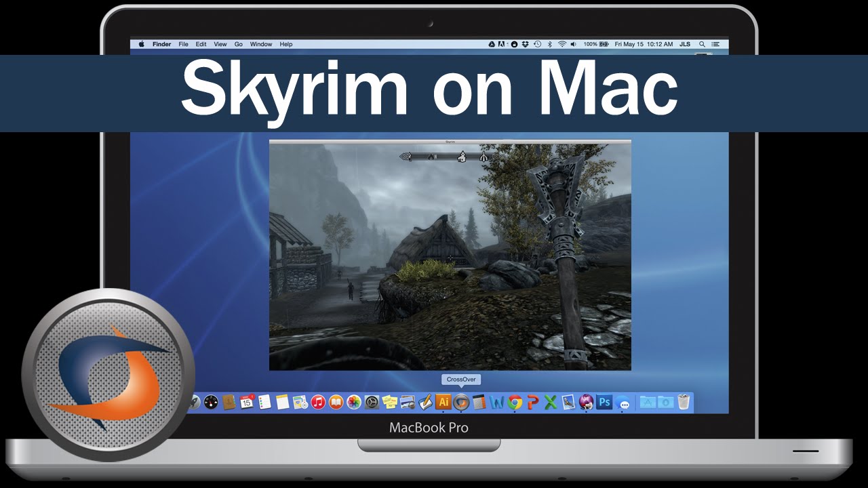Launch Google Chrome from the Dock
Screen dimensions: 868x488
[515, 403]
